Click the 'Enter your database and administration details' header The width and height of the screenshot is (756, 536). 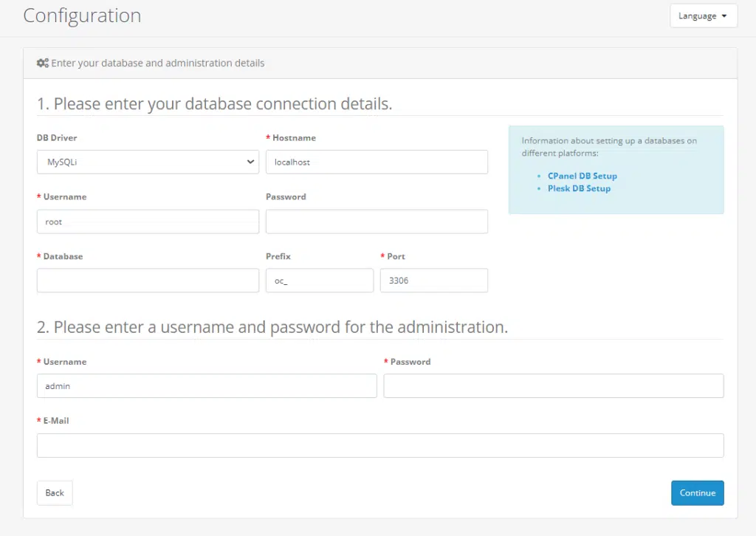pyautogui.click(x=157, y=63)
